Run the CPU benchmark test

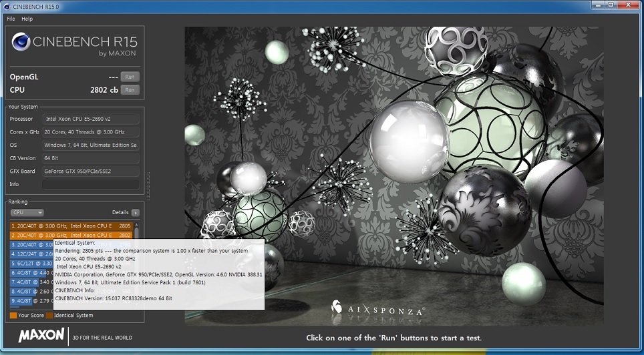[x=130, y=90]
